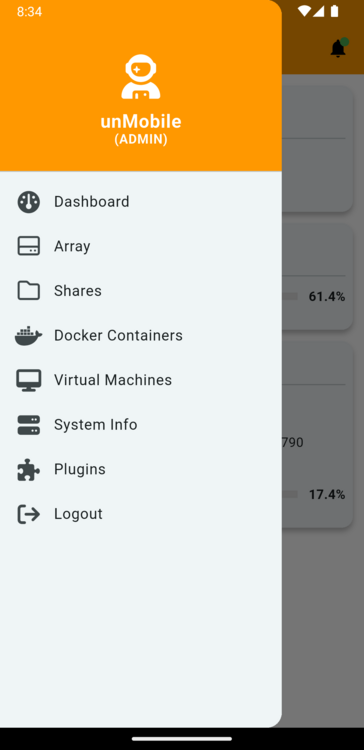364x750 pixels.
Task: Click the Plugins puzzle piece icon
Action: 29,469
